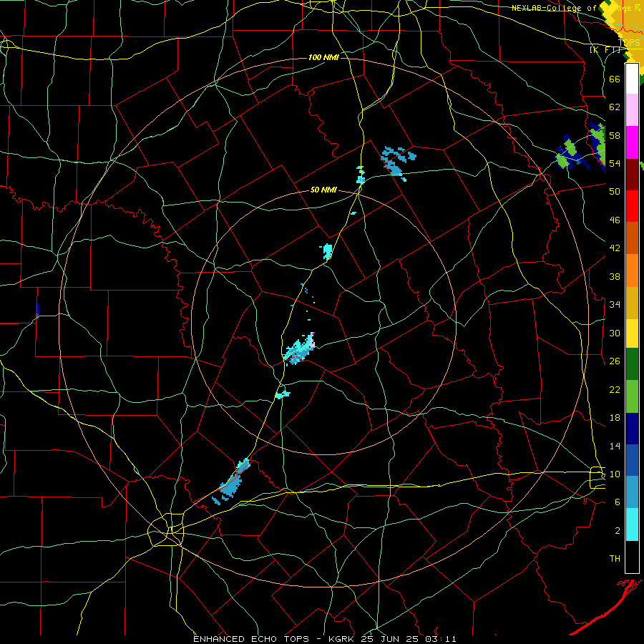The width and height of the screenshot is (644, 644).
Task: Select the light pink legend color block
Action: (x=632, y=109)
